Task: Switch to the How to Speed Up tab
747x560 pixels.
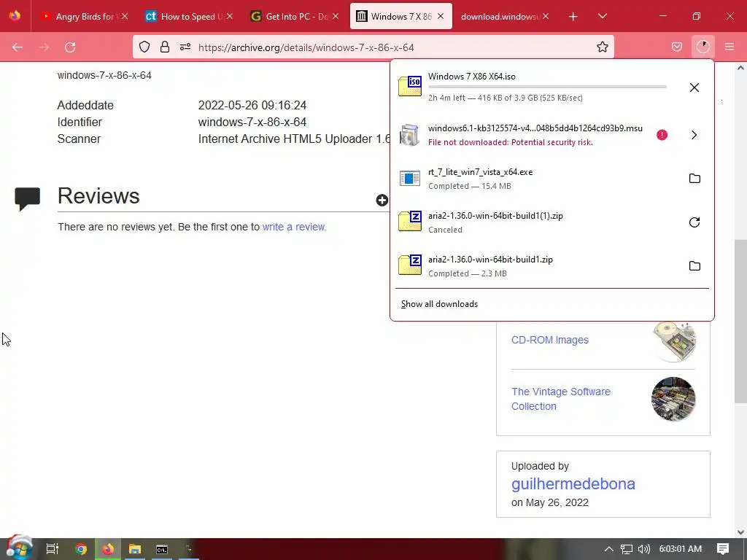Action: coord(186,16)
